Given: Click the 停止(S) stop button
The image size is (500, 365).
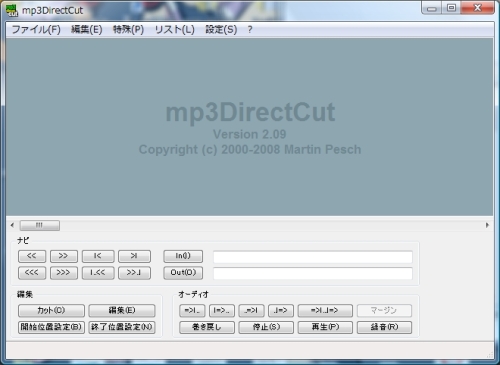Looking at the screenshot, I should pos(266,327).
